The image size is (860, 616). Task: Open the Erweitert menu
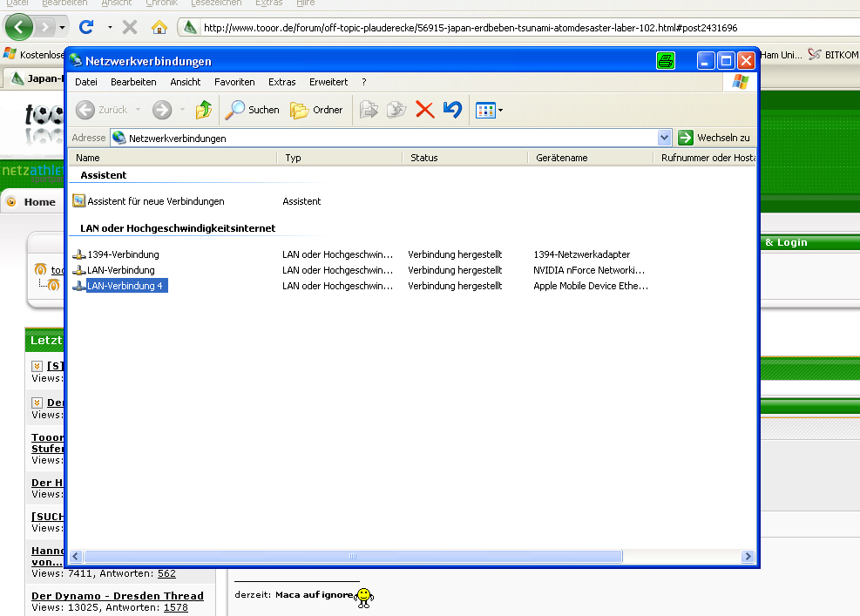click(328, 82)
